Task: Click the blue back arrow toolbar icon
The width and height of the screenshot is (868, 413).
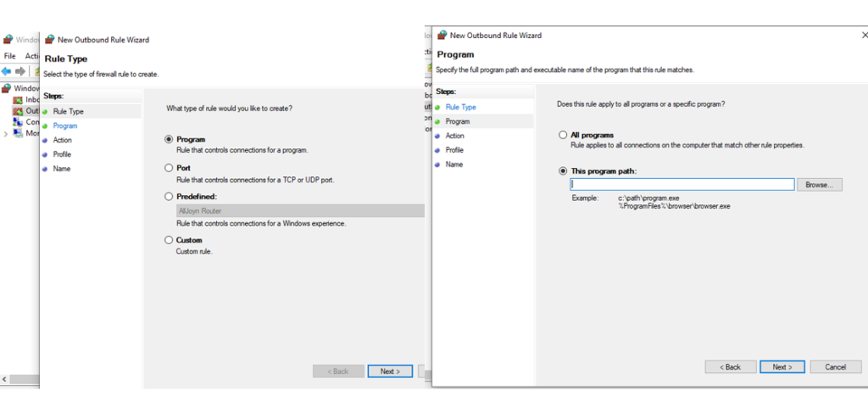Action: [x=7, y=71]
